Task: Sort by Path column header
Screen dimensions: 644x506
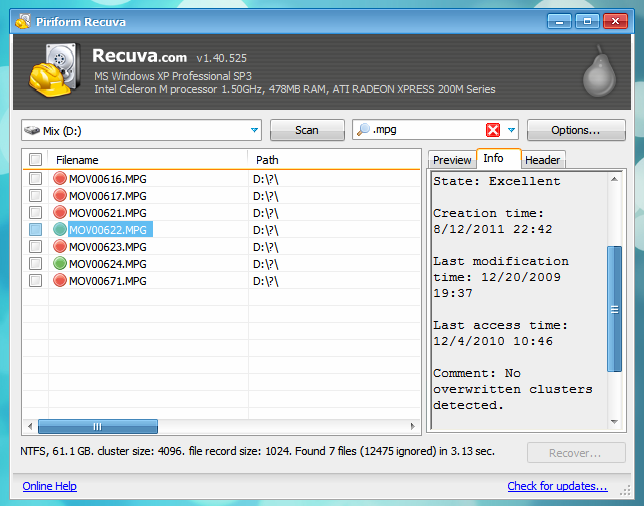Action: point(334,160)
